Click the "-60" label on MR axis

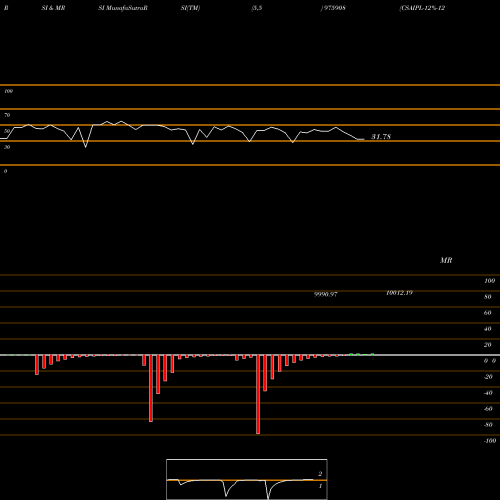click(488, 409)
